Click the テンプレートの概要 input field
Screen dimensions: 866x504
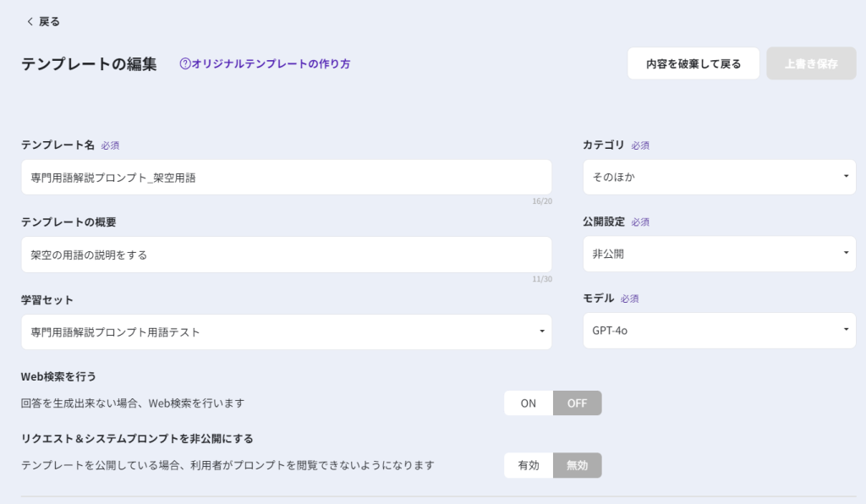point(286,255)
